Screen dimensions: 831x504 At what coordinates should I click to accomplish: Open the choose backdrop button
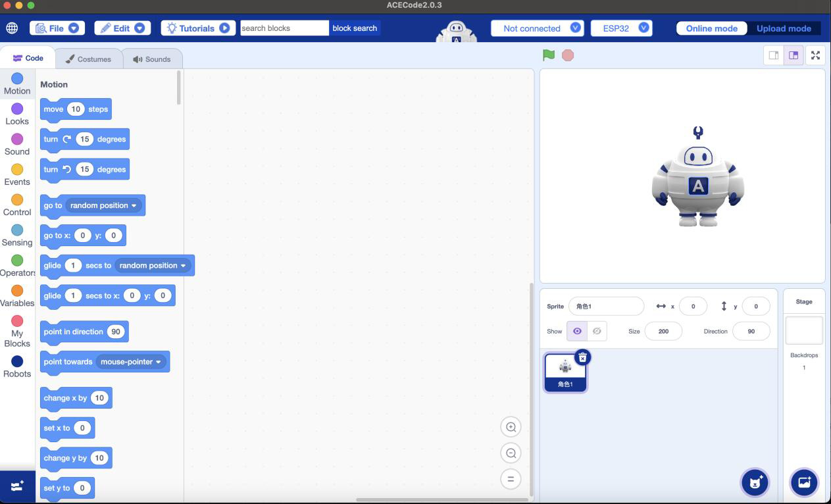click(x=804, y=483)
